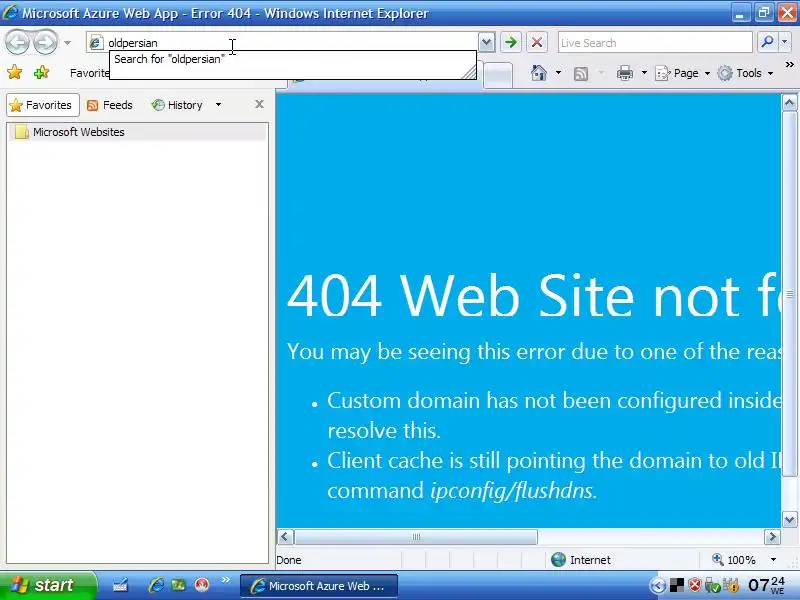Click the taskbar clock showing 07 24
The height and width of the screenshot is (600, 800).
coord(766,585)
